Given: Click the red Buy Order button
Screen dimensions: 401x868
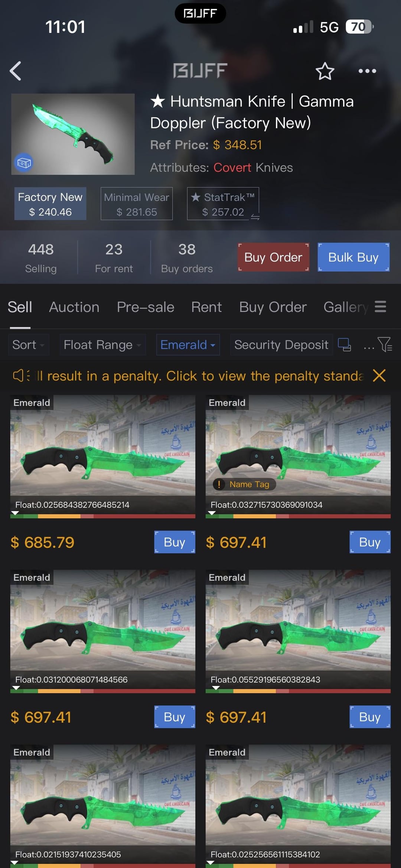Looking at the screenshot, I should pyautogui.click(x=274, y=257).
